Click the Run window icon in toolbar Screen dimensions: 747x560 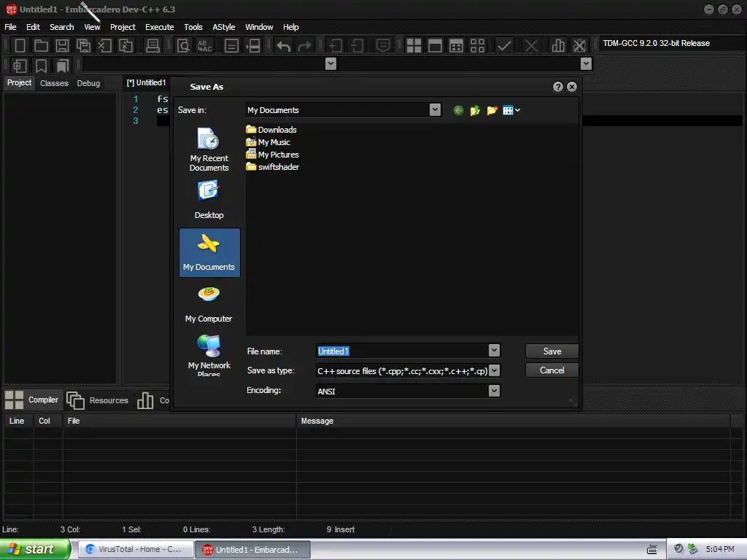pyautogui.click(x=435, y=46)
